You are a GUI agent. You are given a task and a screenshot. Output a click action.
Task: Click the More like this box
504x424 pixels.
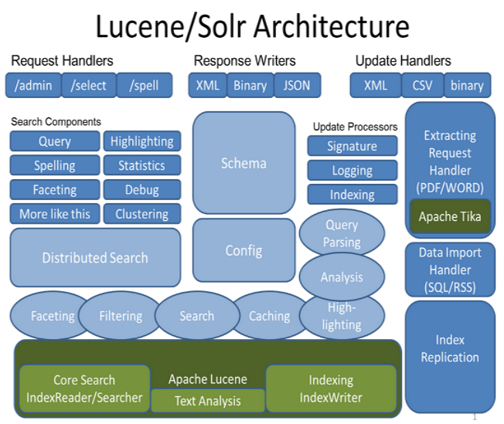[55, 214]
